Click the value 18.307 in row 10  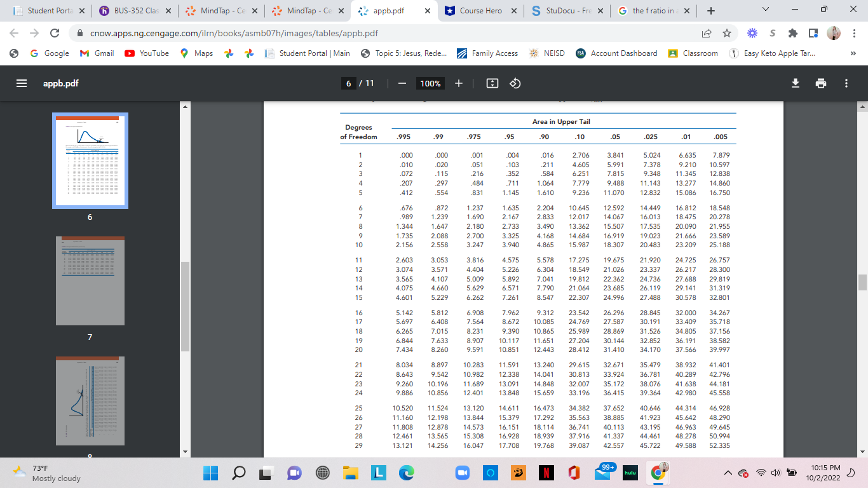coord(614,245)
